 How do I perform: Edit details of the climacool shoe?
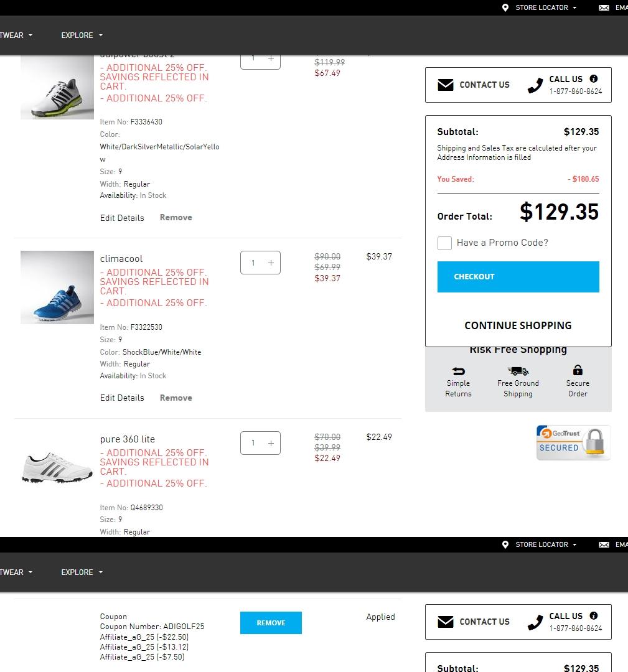[x=122, y=398]
